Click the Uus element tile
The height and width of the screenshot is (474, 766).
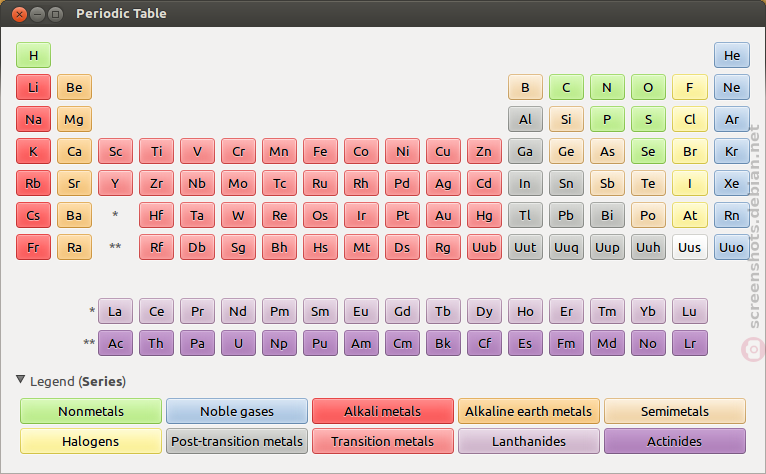point(689,247)
